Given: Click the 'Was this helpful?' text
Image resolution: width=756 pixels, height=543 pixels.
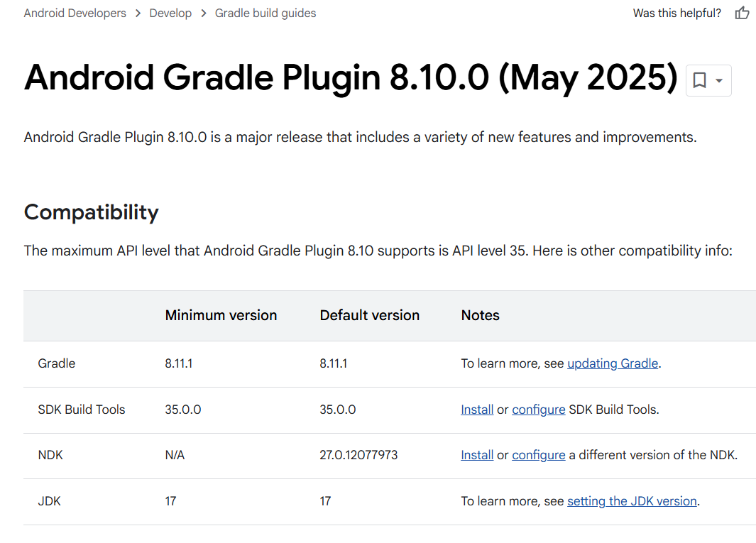Looking at the screenshot, I should click(677, 13).
